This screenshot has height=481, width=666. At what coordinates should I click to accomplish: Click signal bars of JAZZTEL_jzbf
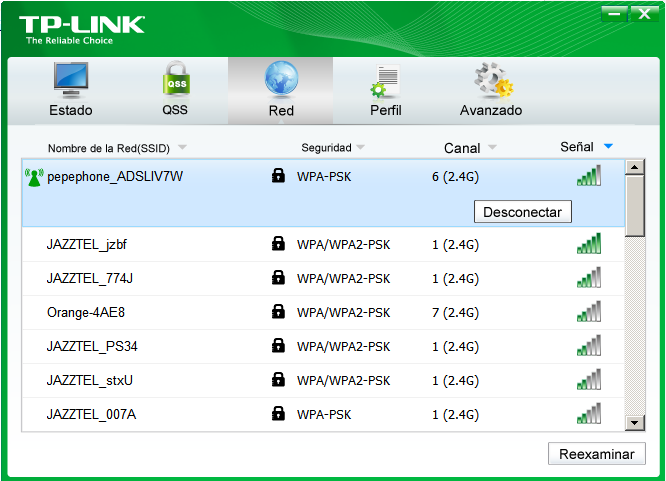point(589,243)
